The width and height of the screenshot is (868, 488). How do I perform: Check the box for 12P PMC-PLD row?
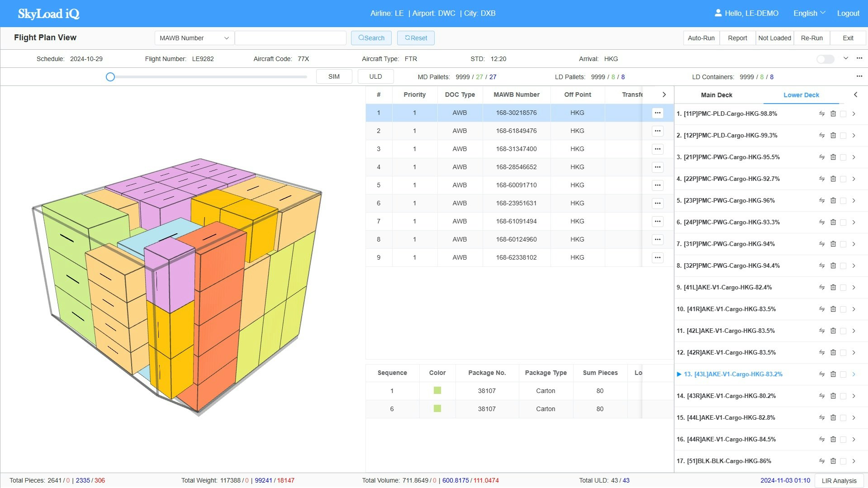tap(843, 136)
